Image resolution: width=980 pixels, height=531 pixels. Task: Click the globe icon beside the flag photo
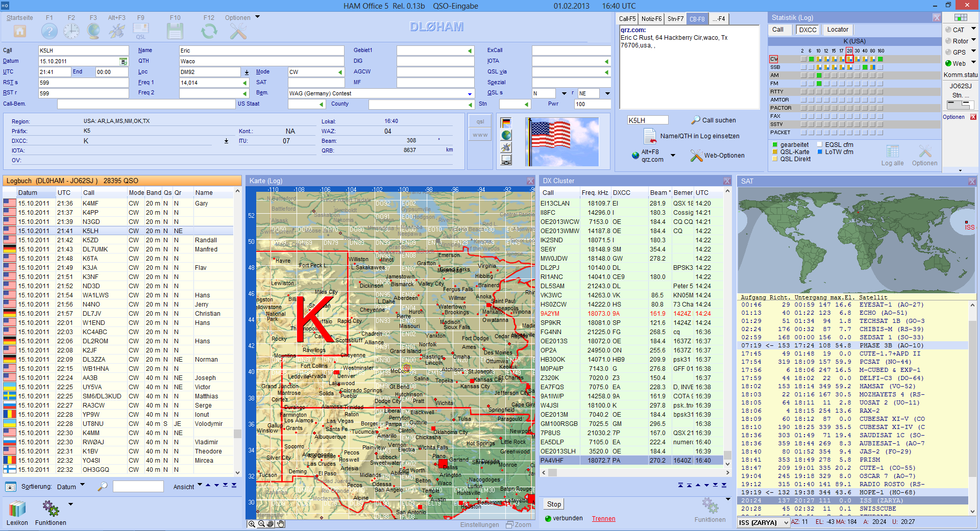pos(506,135)
